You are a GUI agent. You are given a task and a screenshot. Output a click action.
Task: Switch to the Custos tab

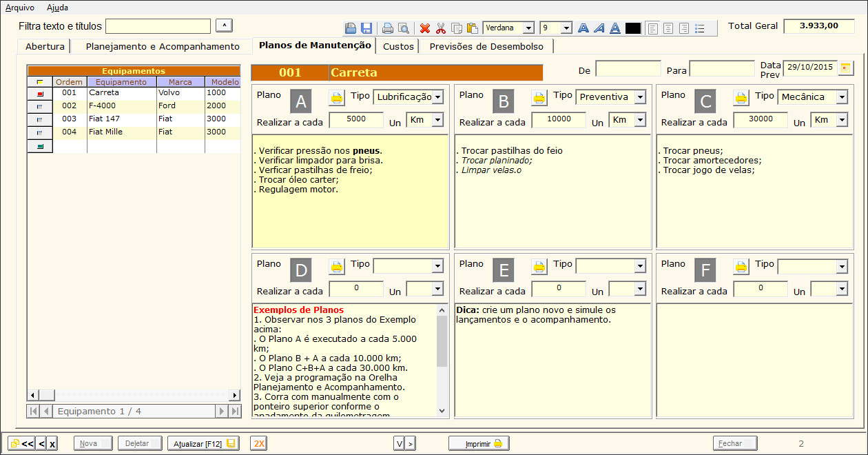coord(398,47)
